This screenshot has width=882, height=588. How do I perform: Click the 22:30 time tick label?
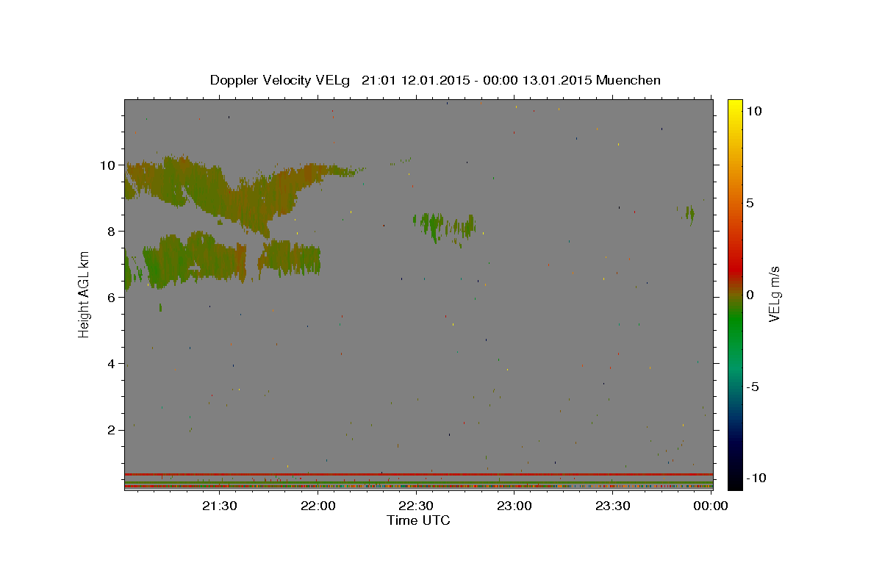coord(416,506)
